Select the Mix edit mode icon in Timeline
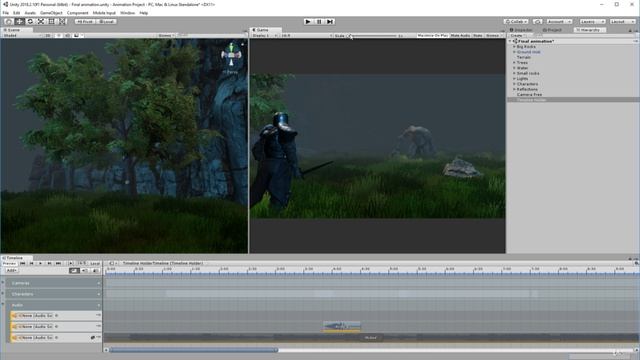The width and height of the screenshot is (640, 360). (x=74, y=271)
